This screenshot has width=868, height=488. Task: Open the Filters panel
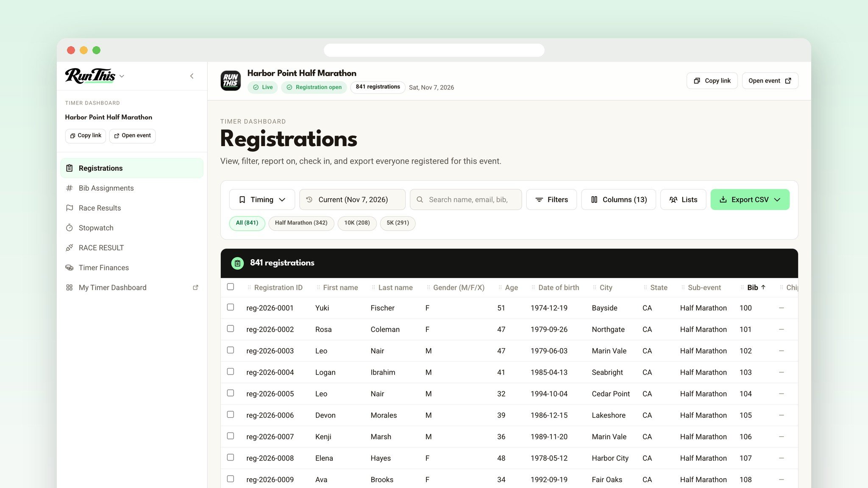click(x=551, y=200)
